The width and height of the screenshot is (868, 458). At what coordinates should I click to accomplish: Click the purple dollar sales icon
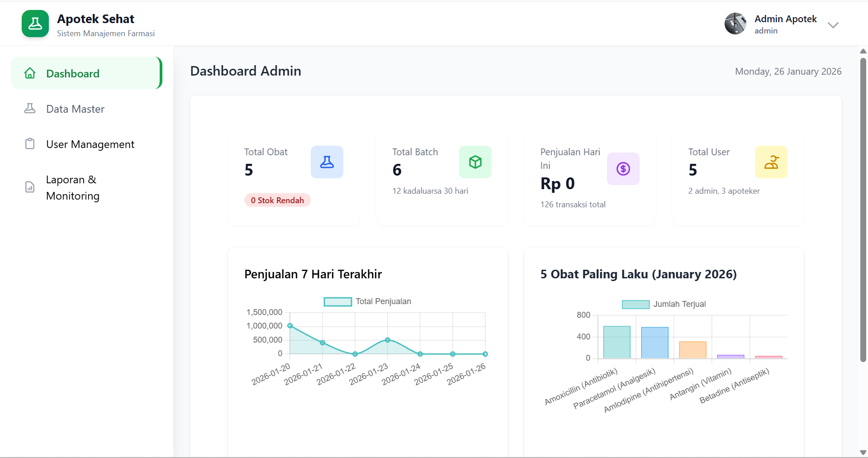tap(623, 169)
